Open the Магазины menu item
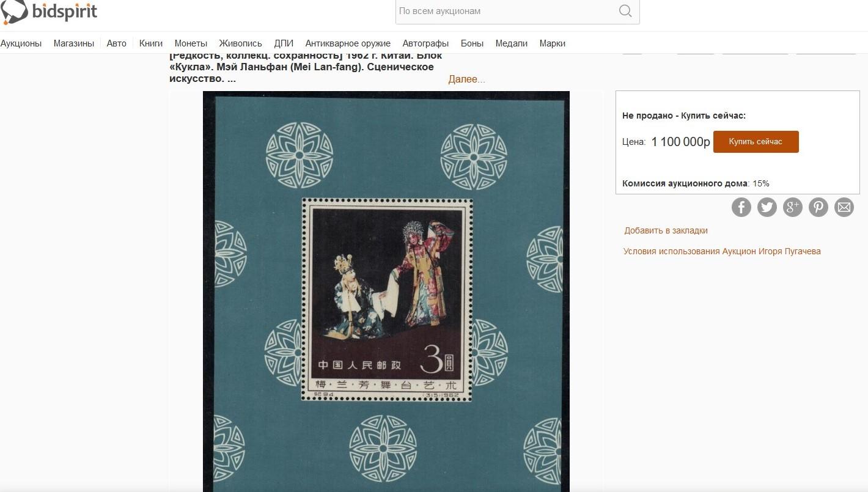868x492 pixels. click(x=74, y=43)
